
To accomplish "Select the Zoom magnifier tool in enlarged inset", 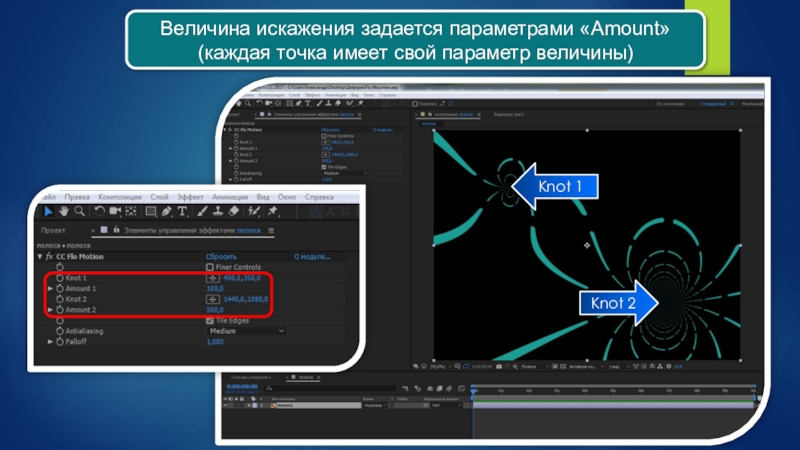I will [x=79, y=211].
